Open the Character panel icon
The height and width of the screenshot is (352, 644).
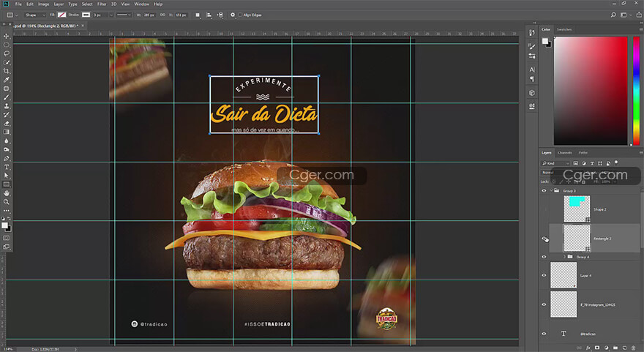[x=532, y=70]
